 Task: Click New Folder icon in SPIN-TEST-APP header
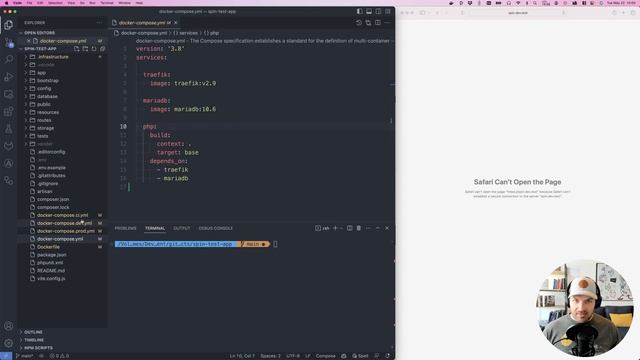(85, 49)
